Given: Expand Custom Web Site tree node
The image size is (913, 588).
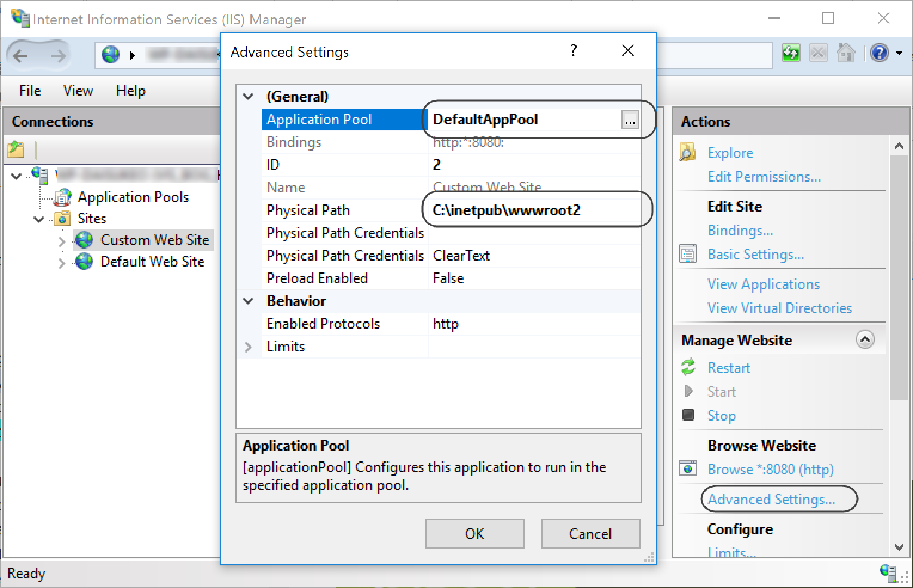Looking at the screenshot, I should click(x=62, y=241).
